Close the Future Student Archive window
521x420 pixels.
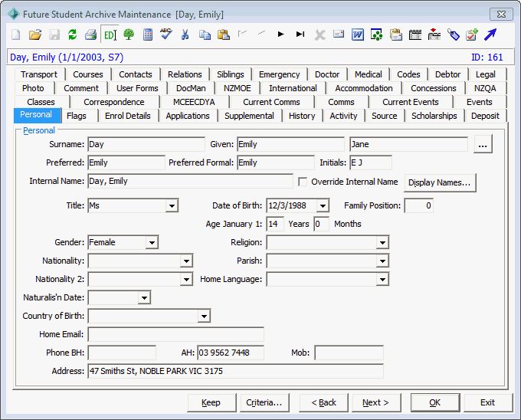pos(501,15)
